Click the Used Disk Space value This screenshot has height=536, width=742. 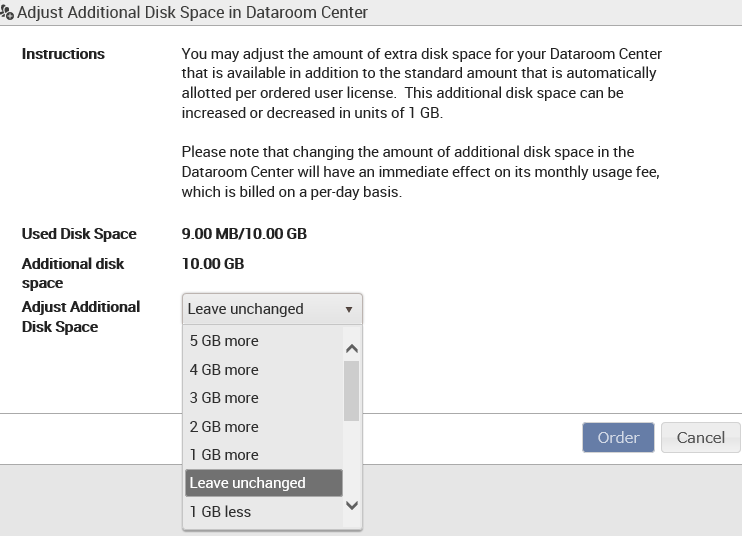[x=244, y=234]
